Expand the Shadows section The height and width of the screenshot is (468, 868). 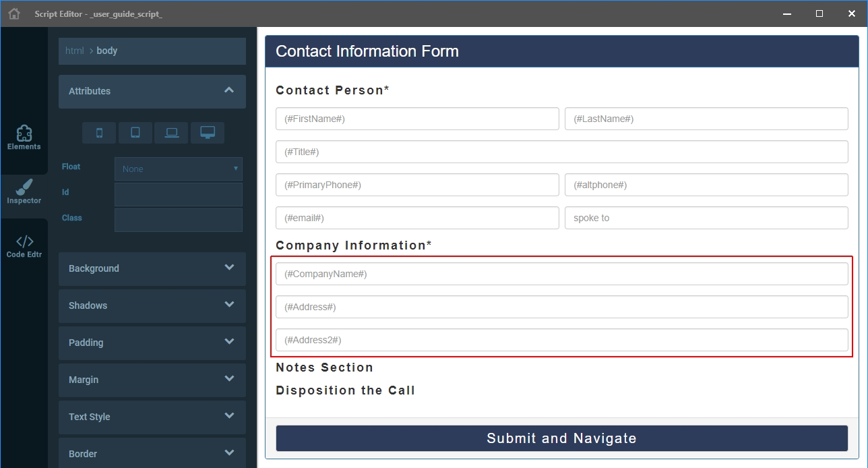[x=152, y=305]
